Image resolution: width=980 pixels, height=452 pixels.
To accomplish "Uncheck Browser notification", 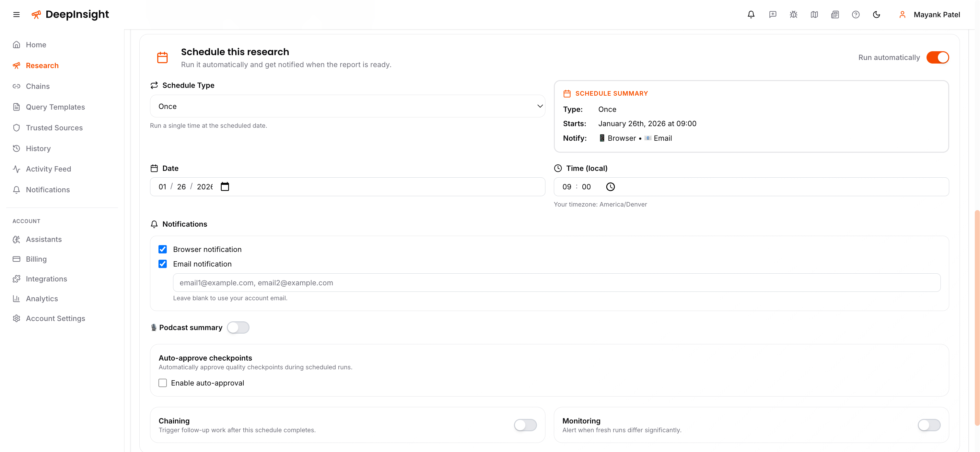I will click(163, 249).
